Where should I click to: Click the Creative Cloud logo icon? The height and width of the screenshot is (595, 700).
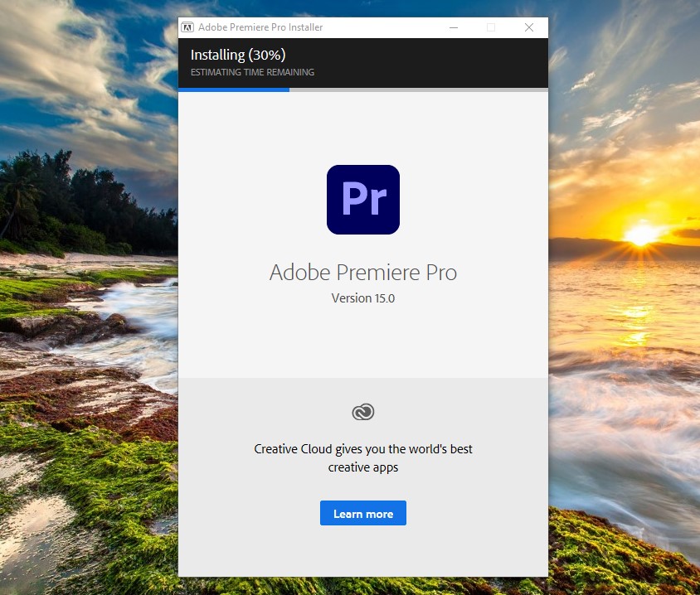click(363, 412)
